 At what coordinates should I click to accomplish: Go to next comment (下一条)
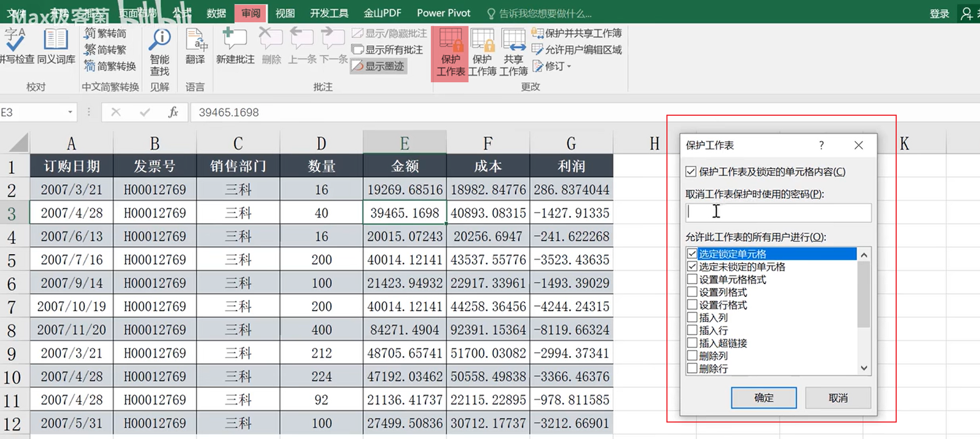(x=333, y=47)
